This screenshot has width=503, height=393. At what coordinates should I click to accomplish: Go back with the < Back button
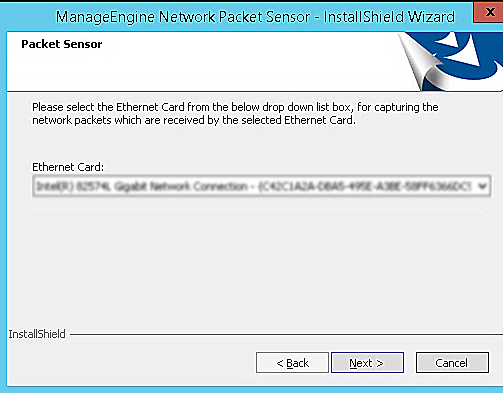click(x=292, y=363)
